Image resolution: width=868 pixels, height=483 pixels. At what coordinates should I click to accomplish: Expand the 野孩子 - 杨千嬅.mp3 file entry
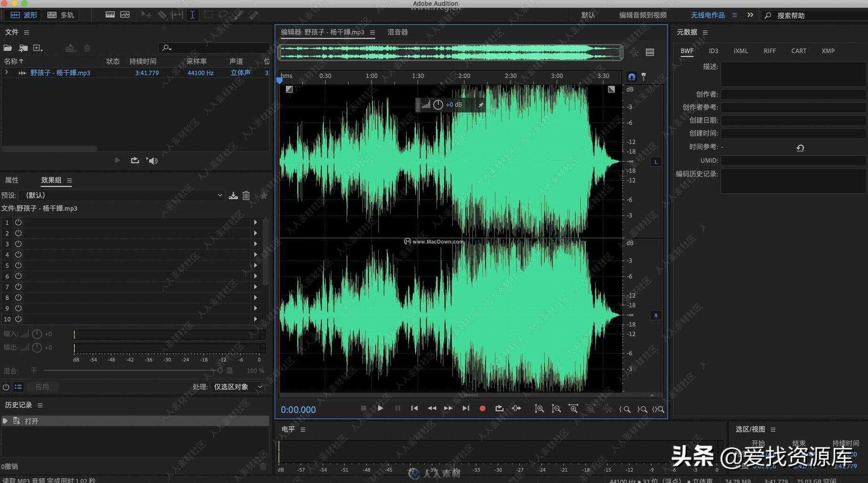pyautogui.click(x=7, y=72)
